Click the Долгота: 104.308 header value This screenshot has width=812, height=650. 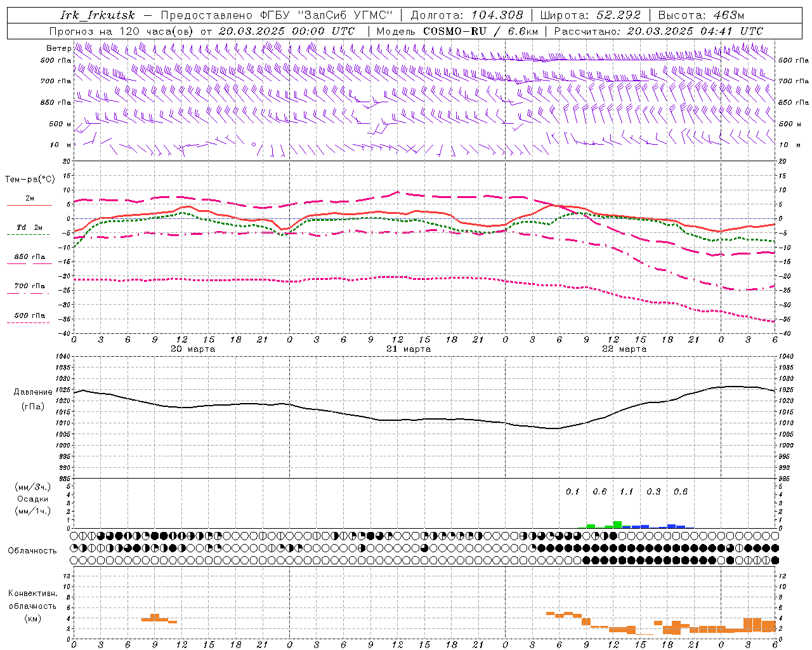(466, 15)
